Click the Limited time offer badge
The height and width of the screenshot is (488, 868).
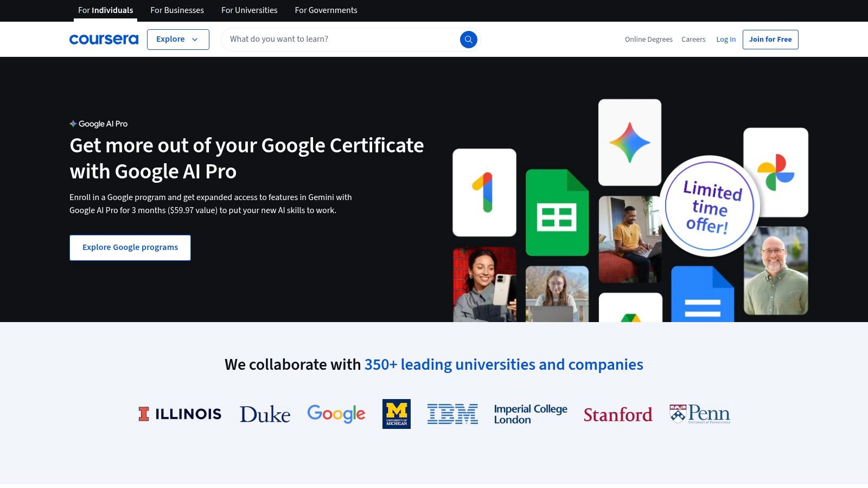[x=710, y=207]
